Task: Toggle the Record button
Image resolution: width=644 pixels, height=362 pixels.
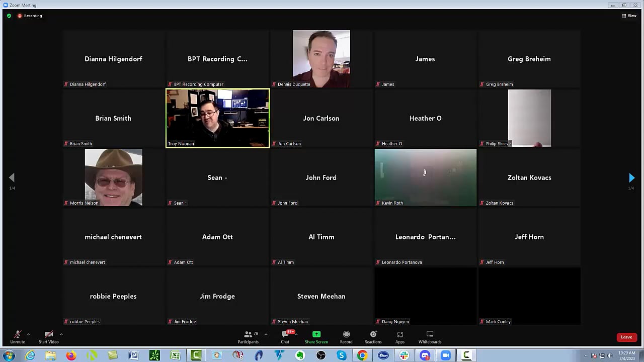Action: (x=346, y=337)
